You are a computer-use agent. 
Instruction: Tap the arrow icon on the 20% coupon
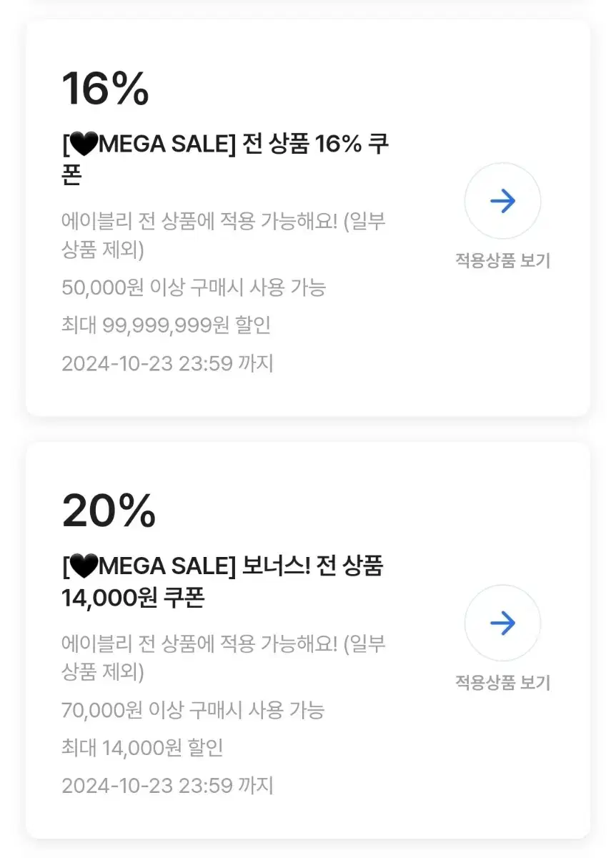point(502,623)
